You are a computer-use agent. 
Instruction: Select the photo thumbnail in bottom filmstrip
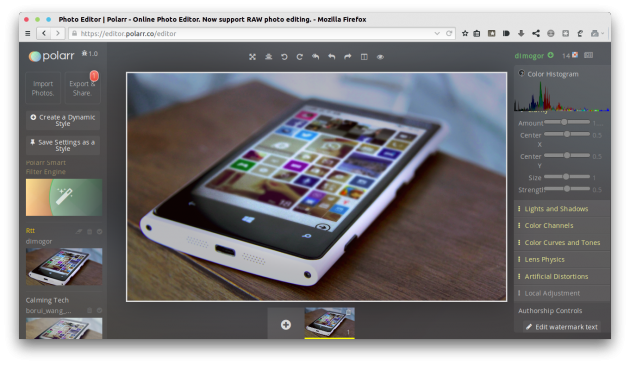tap(329, 322)
